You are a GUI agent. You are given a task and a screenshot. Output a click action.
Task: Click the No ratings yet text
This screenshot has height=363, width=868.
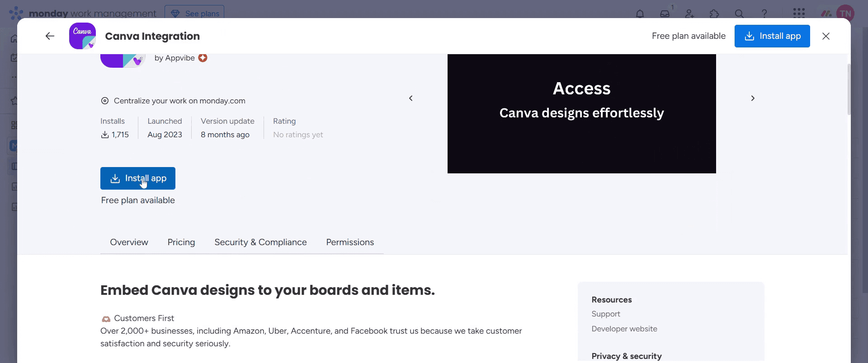pos(298,135)
